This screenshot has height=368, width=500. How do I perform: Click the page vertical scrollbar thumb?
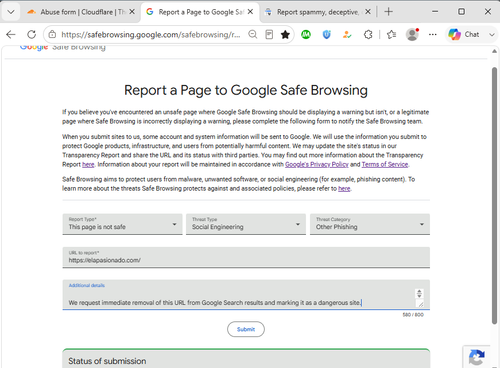click(494, 195)
